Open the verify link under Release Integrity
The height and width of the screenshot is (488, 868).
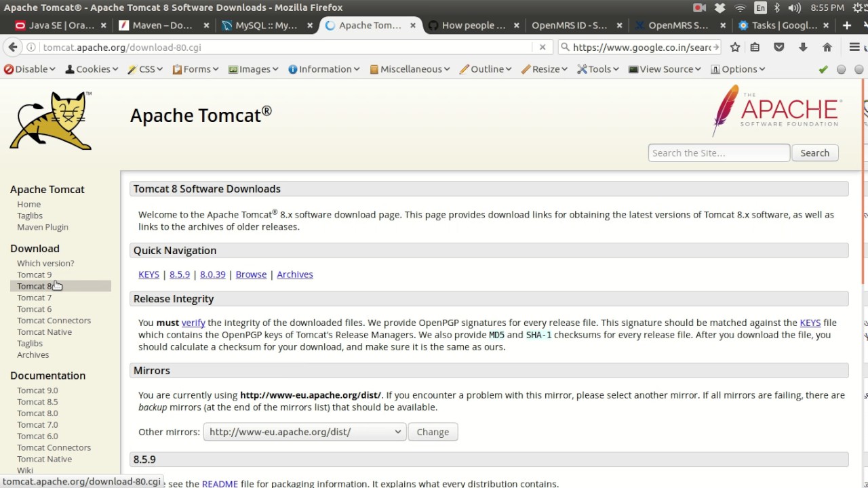[x=193, y=323]
